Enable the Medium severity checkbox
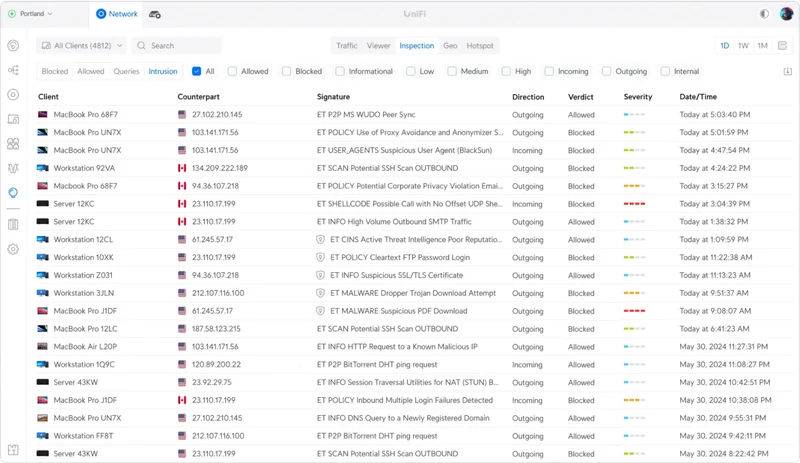Screen dimensions: 800x463 pyautogui.click(x=452, y=71)
